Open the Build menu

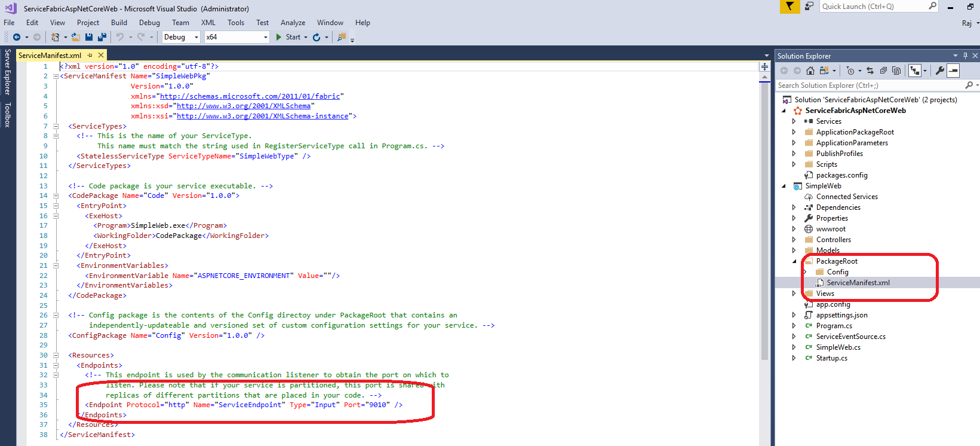[x=119, y=23]
